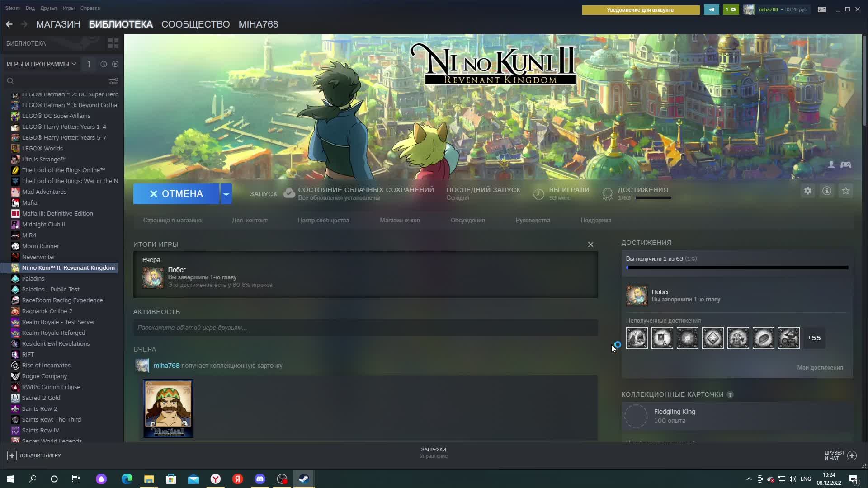The image size is (868, 488).
Task: Click the VR mode icon
Action: pos(821,9)
